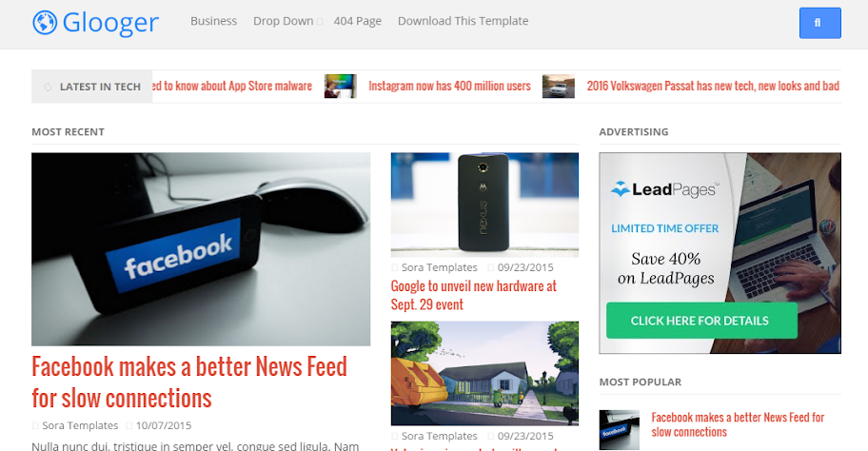This screenshot has width=868, height=451.
Task: Open search with the blue search button
Action: [x=819, y=23]
